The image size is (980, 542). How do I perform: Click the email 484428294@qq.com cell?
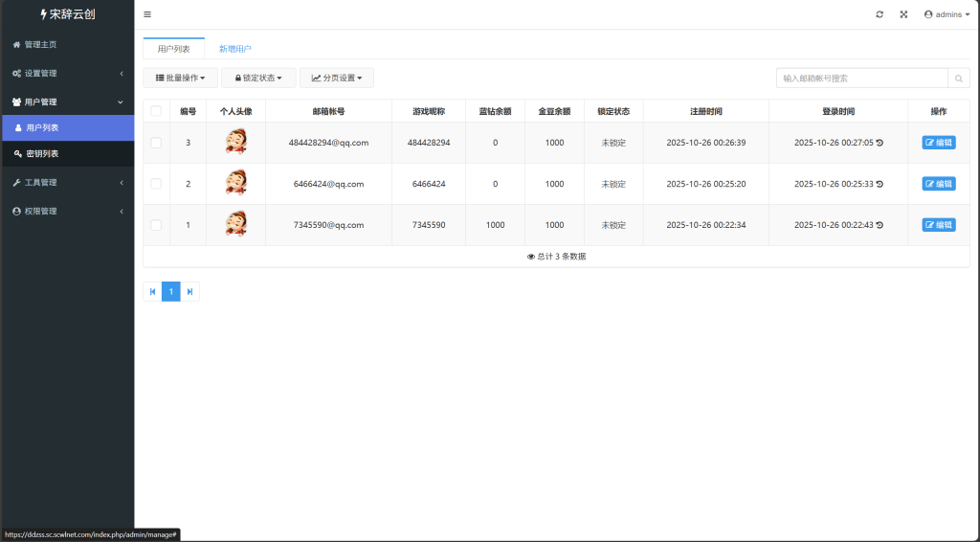(329, 143)
